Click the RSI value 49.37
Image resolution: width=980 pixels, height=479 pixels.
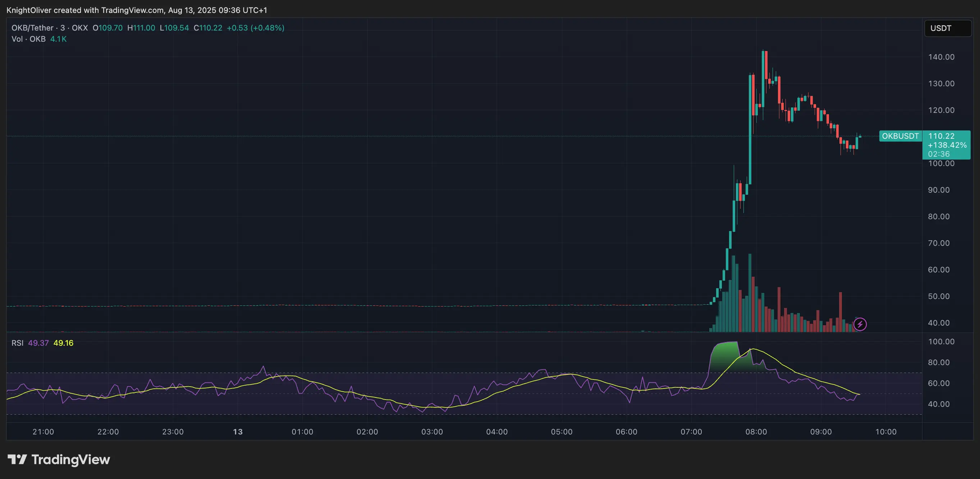[x=38, y=343]
